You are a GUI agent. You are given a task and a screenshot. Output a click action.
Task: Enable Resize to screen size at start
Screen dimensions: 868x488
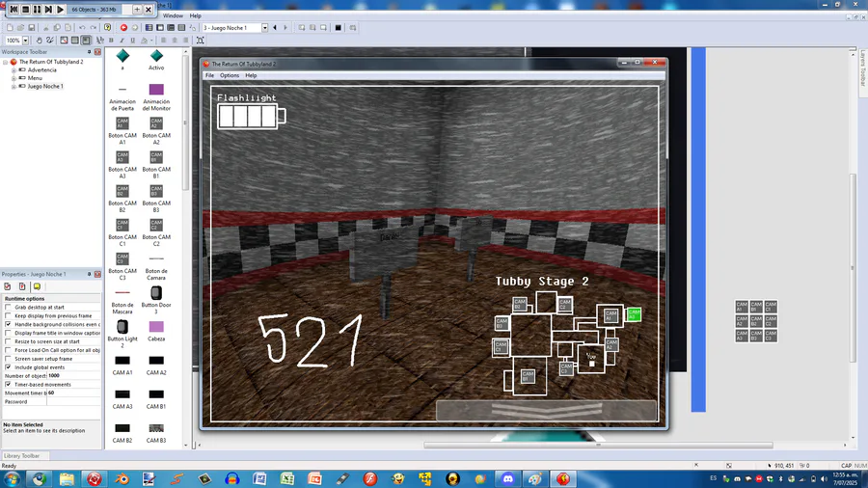point(8,341)
